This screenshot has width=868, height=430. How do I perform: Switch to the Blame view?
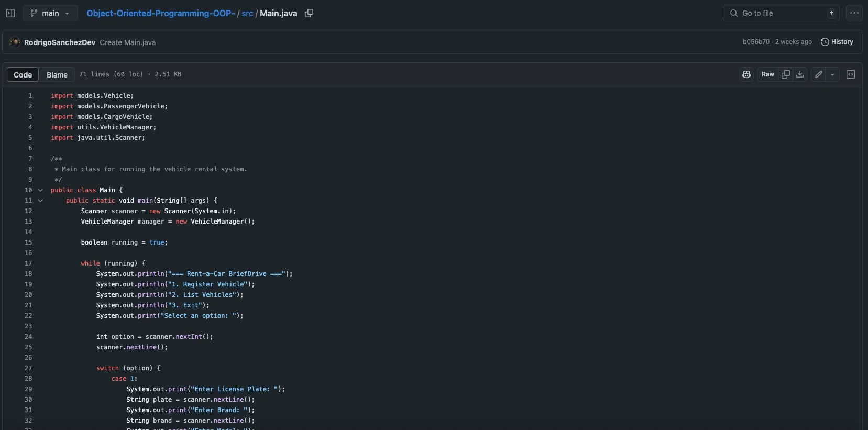click(x=57, y=75)
